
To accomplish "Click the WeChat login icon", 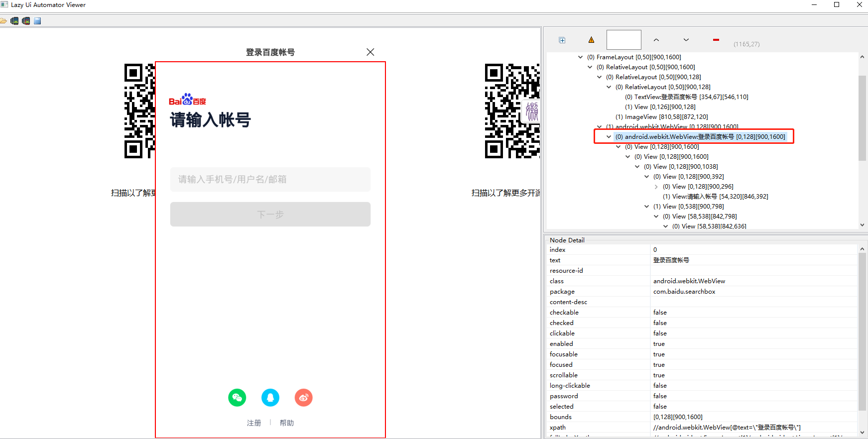I will 237,398.
